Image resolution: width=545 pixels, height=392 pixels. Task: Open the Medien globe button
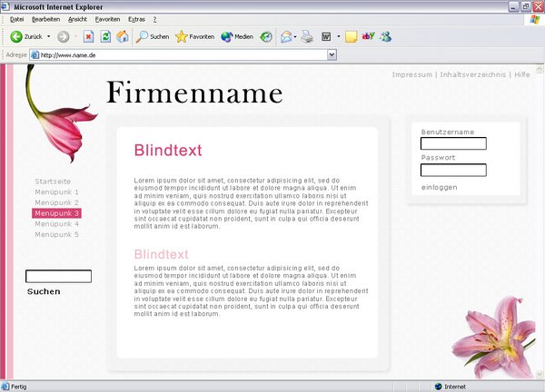click(x=237, y=36)
